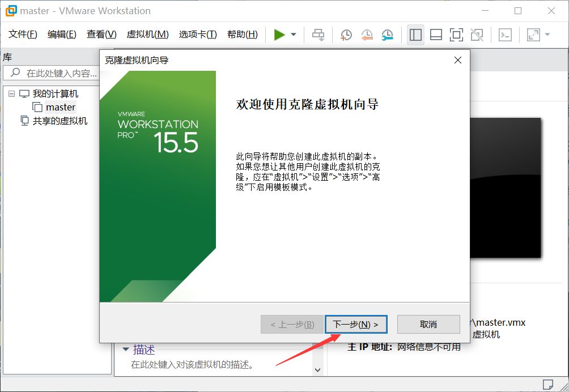Open the 编辑(E) menu
This screenshot has width=569, height=392.
click(x=62, y=35)
